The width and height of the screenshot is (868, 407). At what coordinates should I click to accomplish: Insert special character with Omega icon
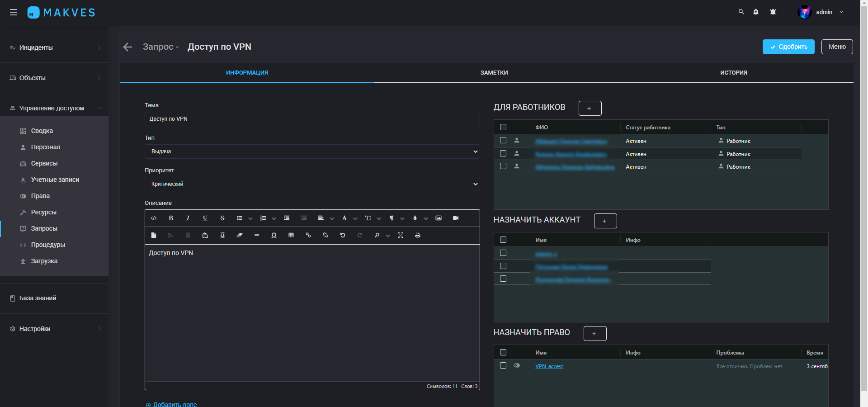click(274, 235)
